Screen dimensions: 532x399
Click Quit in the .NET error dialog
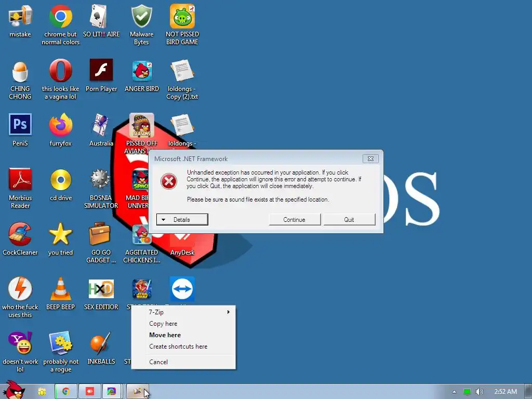click(349, 220)
